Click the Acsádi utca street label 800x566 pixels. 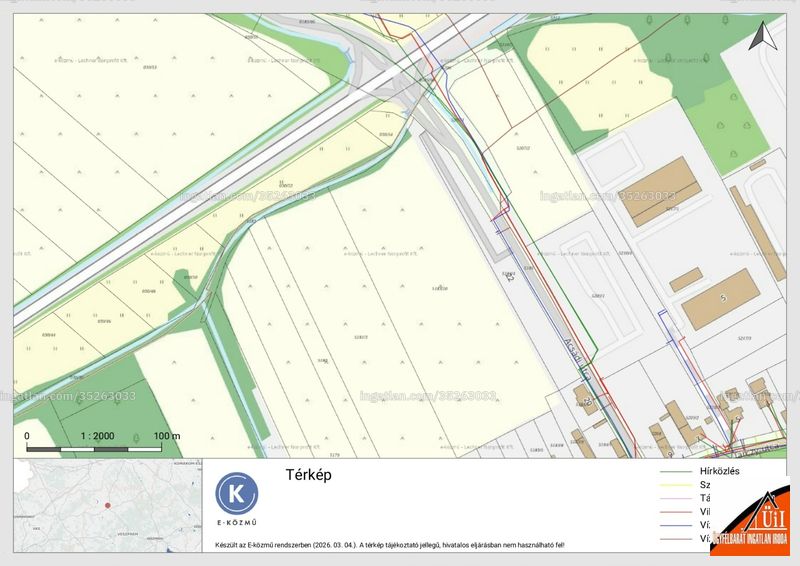[x=578, y=358]
